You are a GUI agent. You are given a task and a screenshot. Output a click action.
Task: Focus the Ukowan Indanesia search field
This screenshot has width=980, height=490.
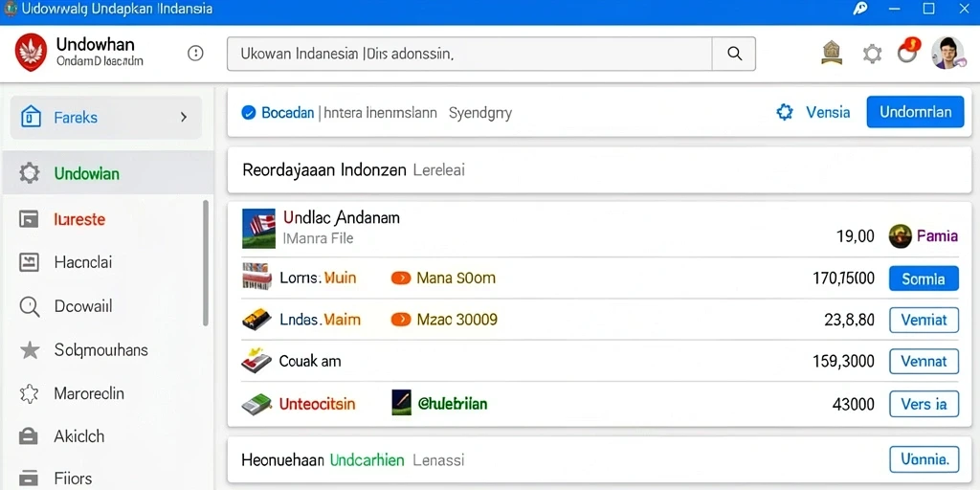pos(469,54)
